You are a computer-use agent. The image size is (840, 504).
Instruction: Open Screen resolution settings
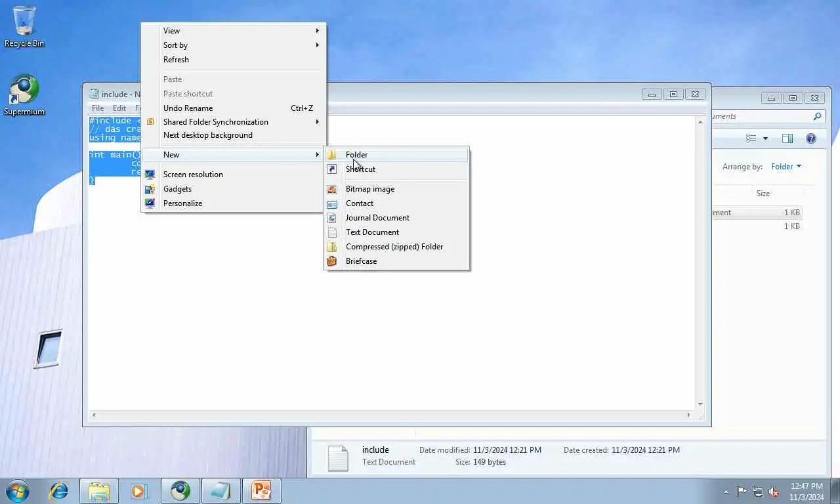pos(234,175)
